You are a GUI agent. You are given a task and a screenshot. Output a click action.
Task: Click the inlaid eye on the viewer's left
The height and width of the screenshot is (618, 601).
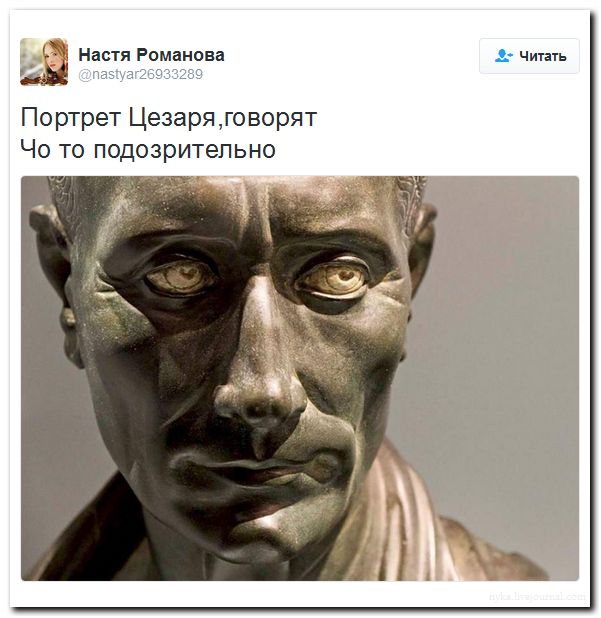coord(180,279)
